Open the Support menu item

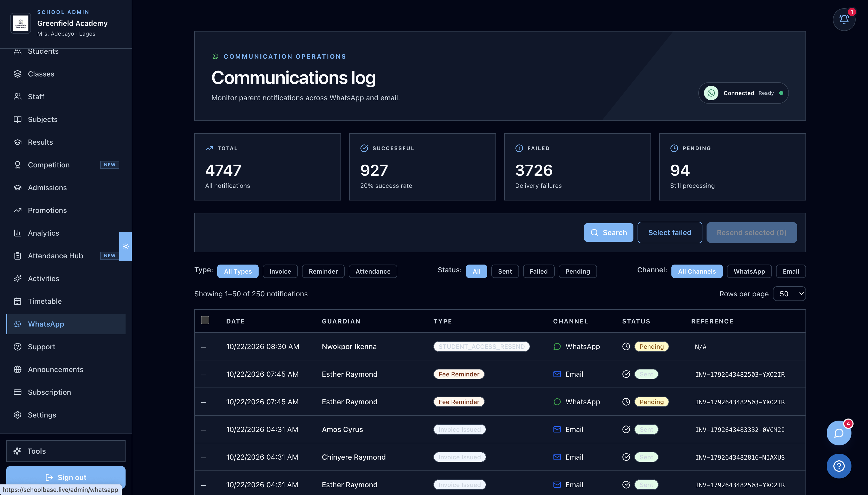pyautogui.click(x=66, y=347)
